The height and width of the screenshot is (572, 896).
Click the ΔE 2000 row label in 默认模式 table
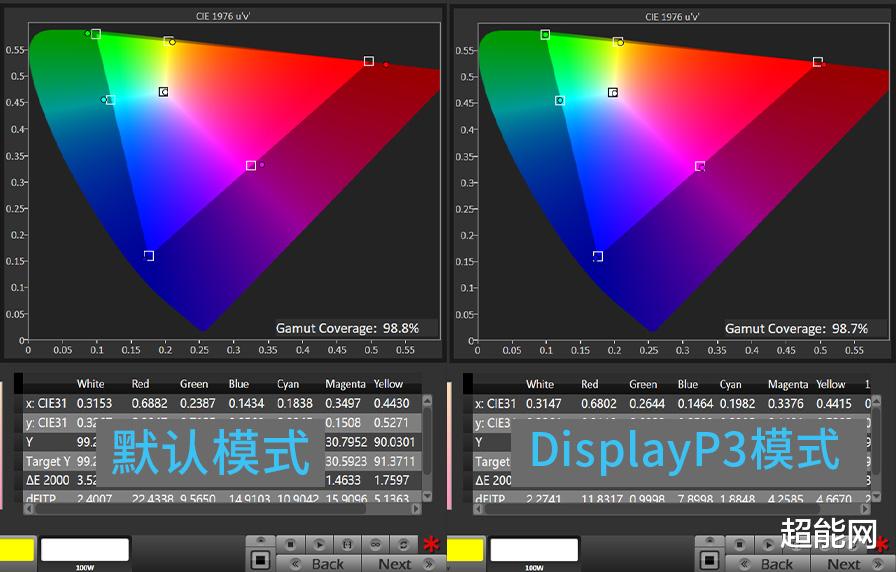pos(47,480)
